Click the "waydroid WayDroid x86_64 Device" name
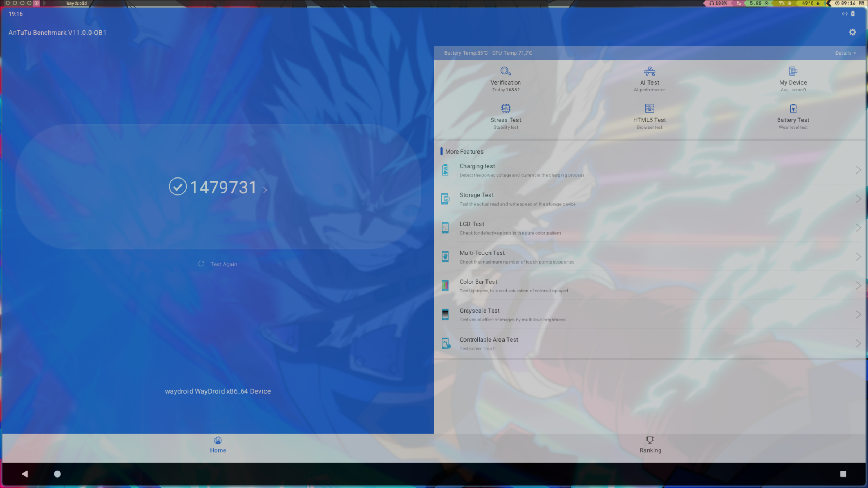This screenshot has height=488, width=868. pyautogui.click(x=218, y=391)
